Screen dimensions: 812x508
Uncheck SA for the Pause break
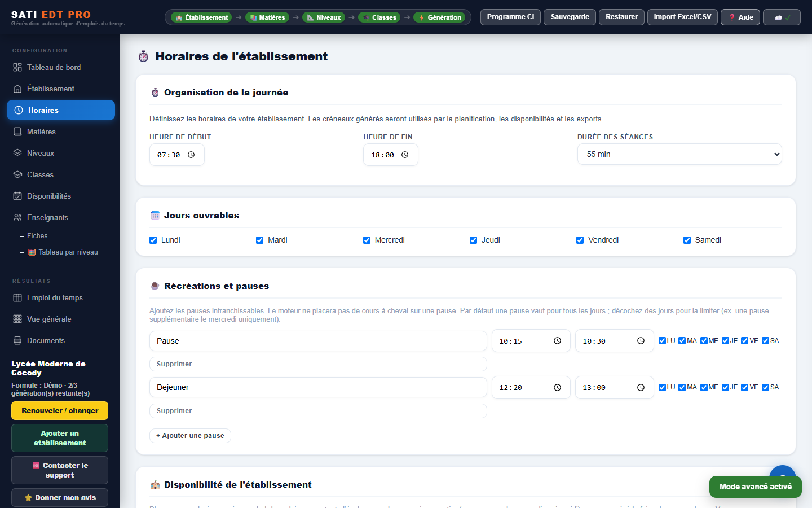coord(765,341)
